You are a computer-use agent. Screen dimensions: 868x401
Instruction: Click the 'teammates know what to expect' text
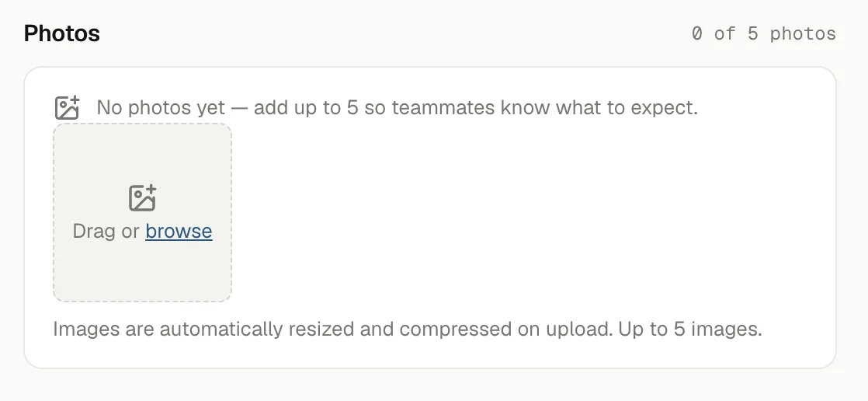(545, 107)
